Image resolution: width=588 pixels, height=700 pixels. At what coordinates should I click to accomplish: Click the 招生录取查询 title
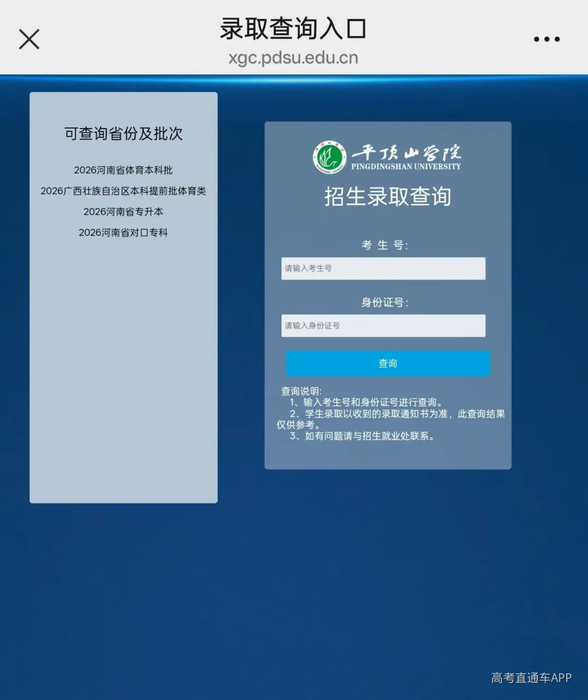(x=388, y=197)
